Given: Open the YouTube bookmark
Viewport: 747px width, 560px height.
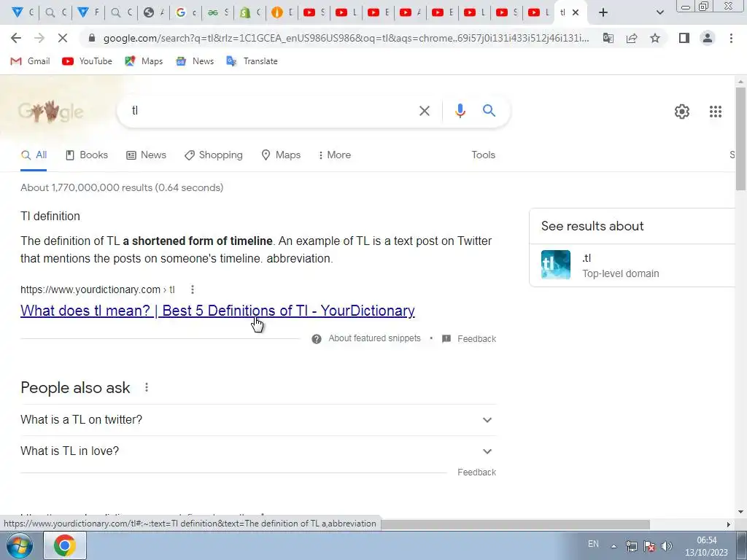Looking at the screenshot, I should coord(88,61).
